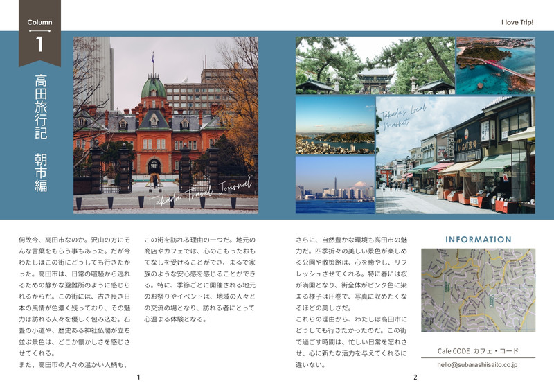Open the street map image
Image resolution: width=554 pixels, height=392 pixels.
point(478,290)
